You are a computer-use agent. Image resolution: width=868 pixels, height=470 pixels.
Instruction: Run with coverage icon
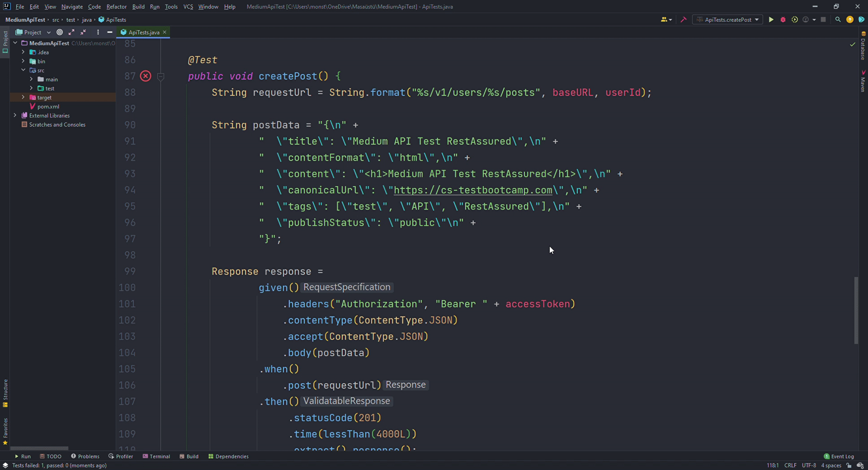tap(794, 19)
